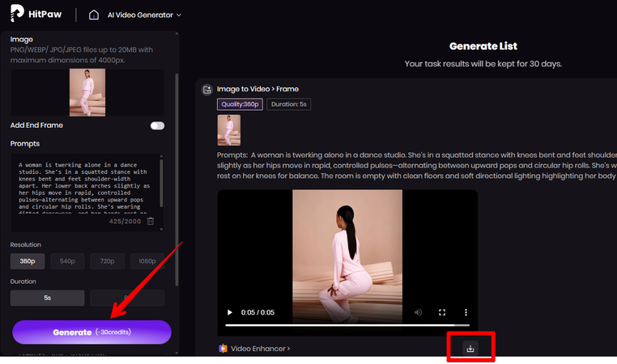
Task: Go to home via house icon
Action: tap(94, 15)
